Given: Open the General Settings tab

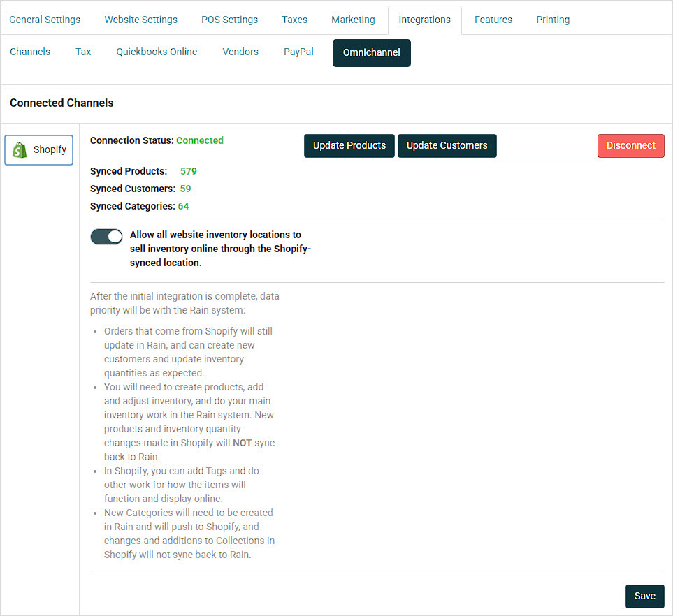Looking at the screenshot, I should tap(45, 20).
